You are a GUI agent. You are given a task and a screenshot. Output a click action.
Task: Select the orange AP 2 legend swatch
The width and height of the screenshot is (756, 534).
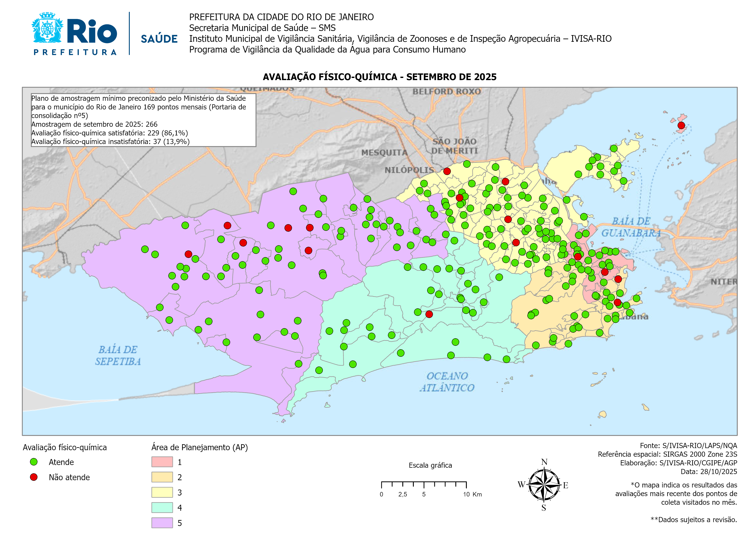162,477
